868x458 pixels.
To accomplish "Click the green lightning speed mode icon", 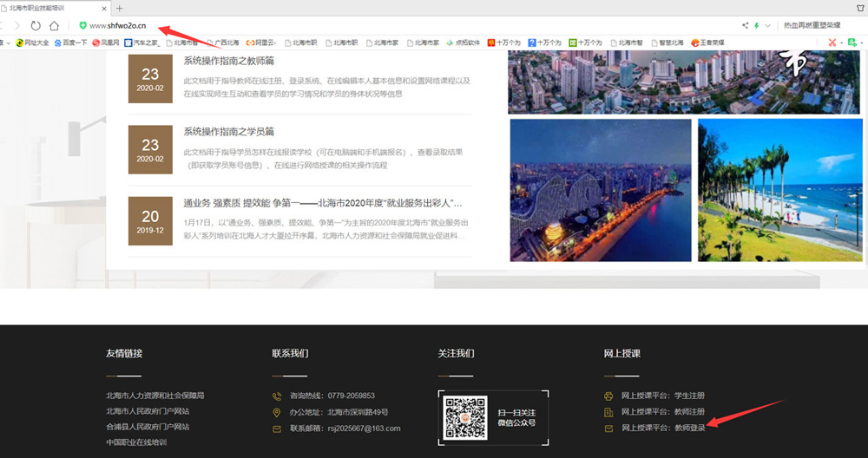I will tap(757, 25).
